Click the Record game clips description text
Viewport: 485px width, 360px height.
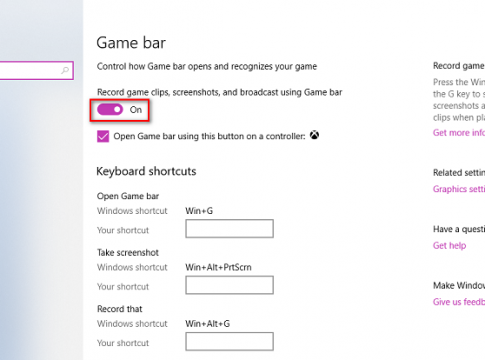click(219, 92)
